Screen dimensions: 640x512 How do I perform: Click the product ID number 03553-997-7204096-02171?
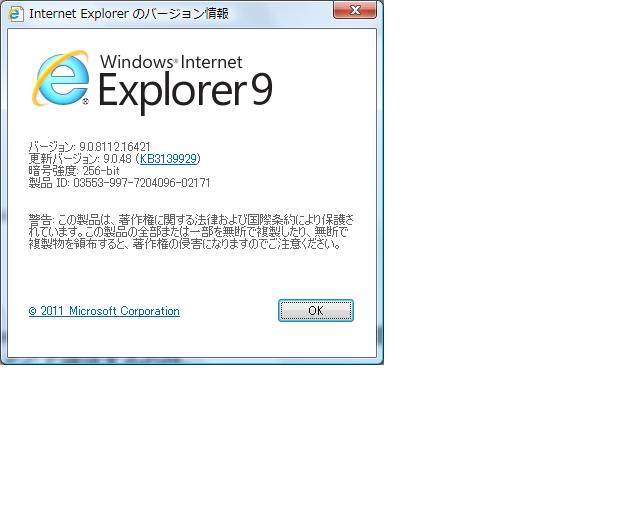pyautogui.click(x=142, y=183)
